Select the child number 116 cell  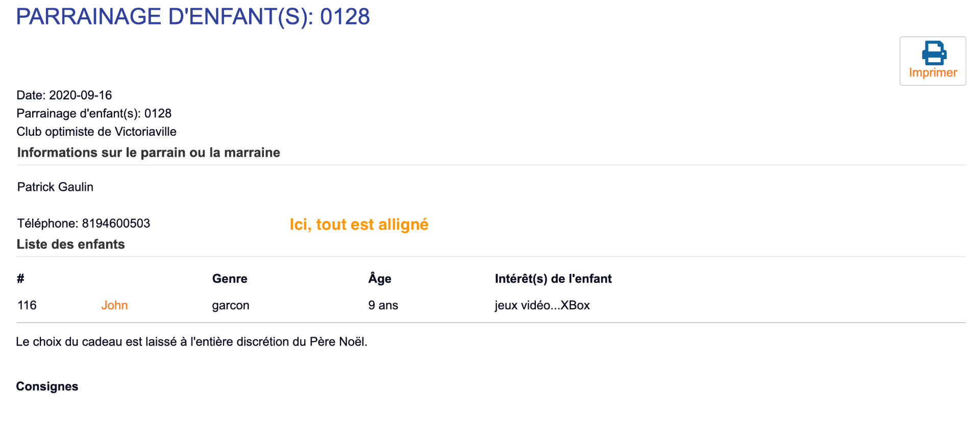(x=27, y=305)
